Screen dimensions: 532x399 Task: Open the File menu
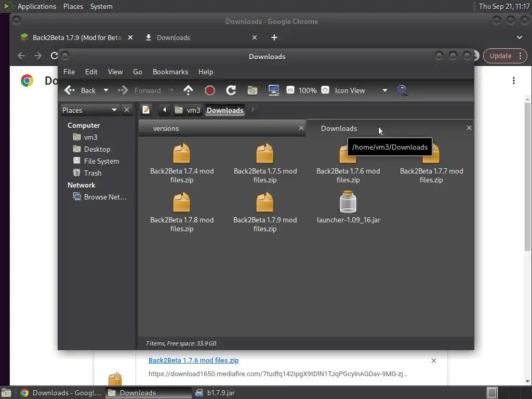tap(69, 72)
